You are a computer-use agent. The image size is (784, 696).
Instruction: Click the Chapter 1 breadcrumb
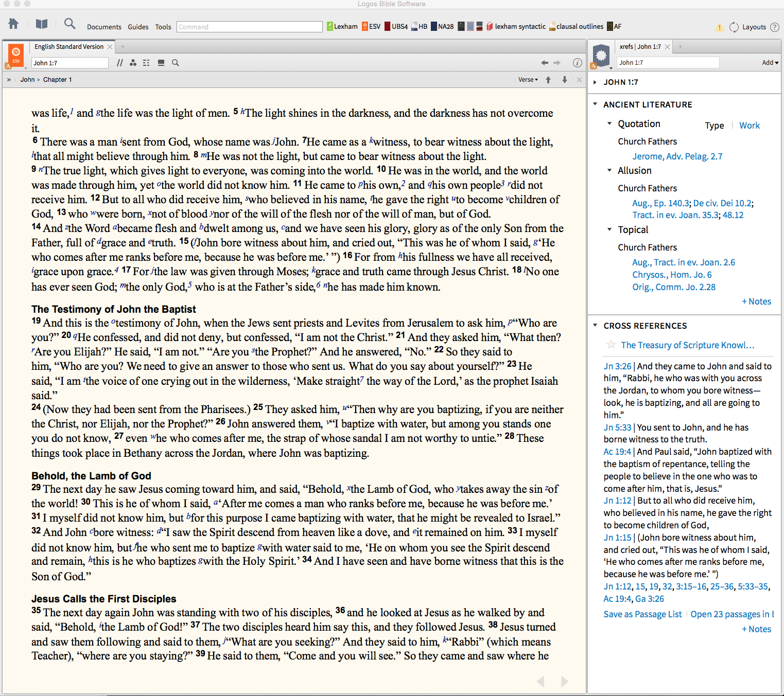pos(58,80)
